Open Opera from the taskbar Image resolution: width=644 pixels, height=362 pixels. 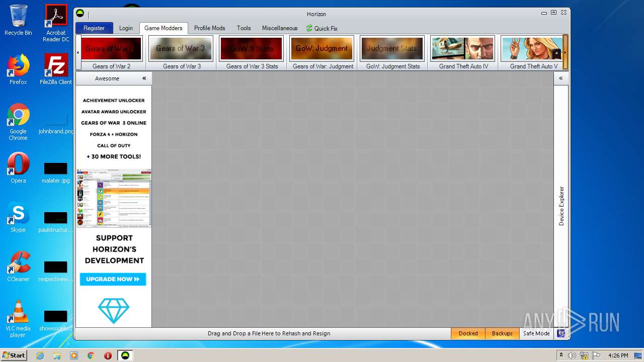[x=108, y=355]
